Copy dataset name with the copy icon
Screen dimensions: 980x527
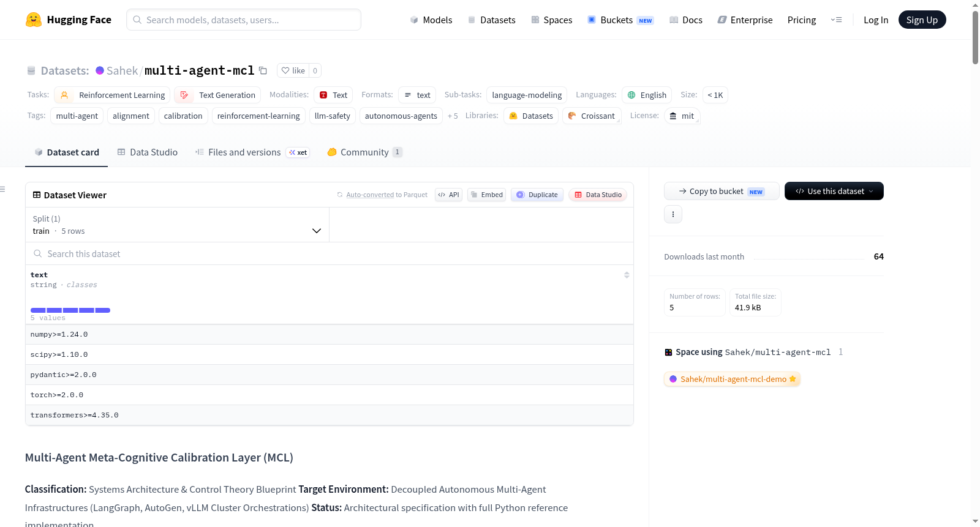(263, 70)
